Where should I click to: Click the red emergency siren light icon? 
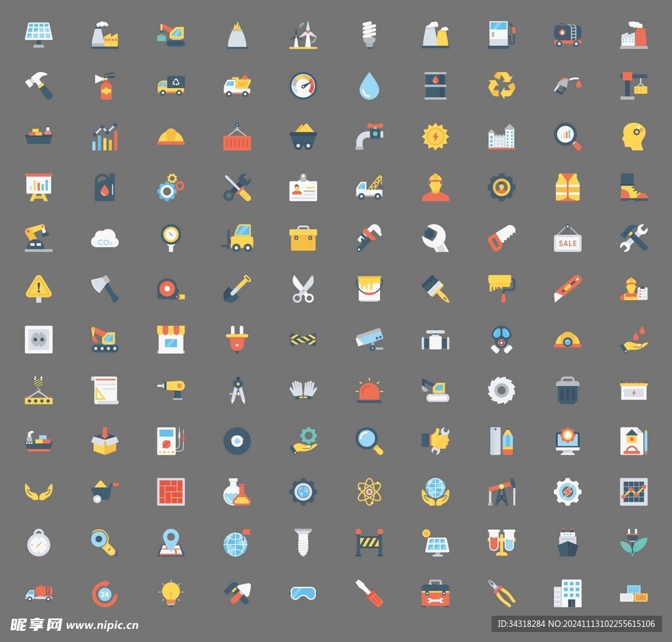click(369, 391)
